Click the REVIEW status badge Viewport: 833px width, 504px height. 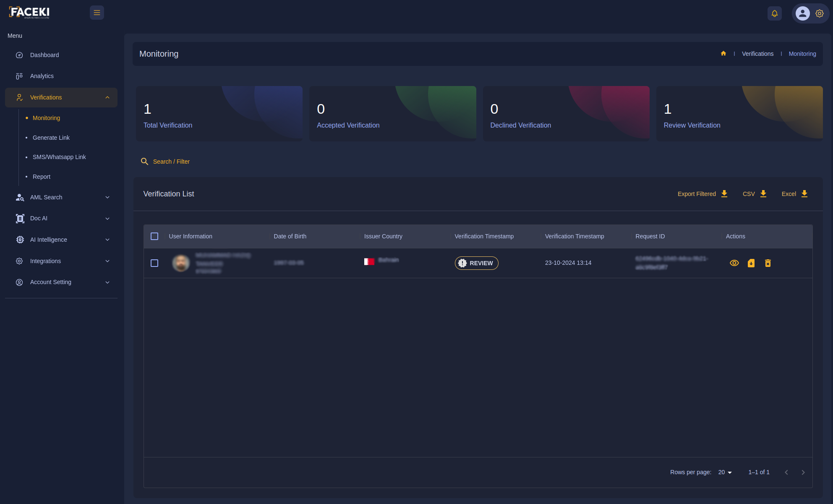476,263
